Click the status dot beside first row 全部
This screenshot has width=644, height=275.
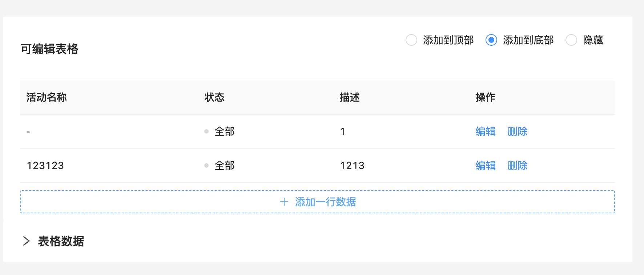coord(206,131)
